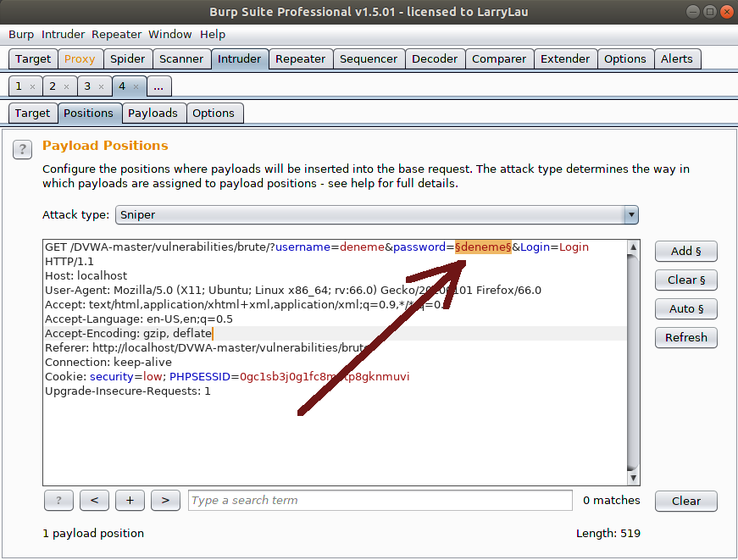Select Intruder attack tab 4
The image size is (738, 560).
pos(122,86)
